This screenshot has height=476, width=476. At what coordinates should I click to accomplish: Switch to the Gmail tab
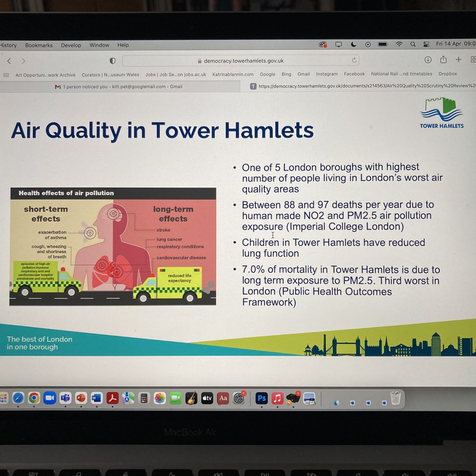pyautogui.click(x=119, y=86)
